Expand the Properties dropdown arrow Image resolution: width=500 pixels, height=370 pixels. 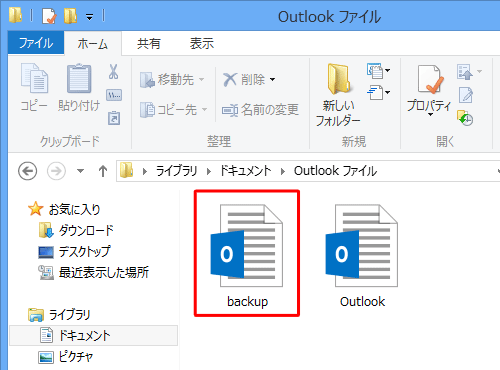(430, 115)
